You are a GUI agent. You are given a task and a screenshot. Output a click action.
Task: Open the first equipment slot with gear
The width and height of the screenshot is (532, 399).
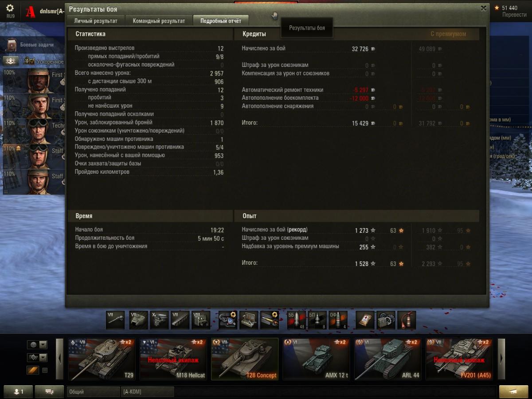[227, 320]
